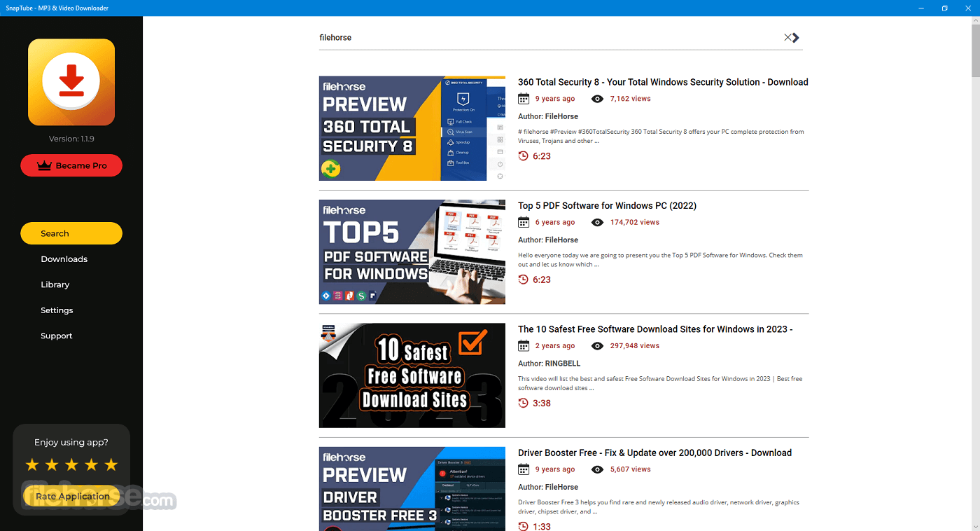This screenshot has width=980, height=531.
Task: Clear the search field using the X icon
Action: pos(787,37)
